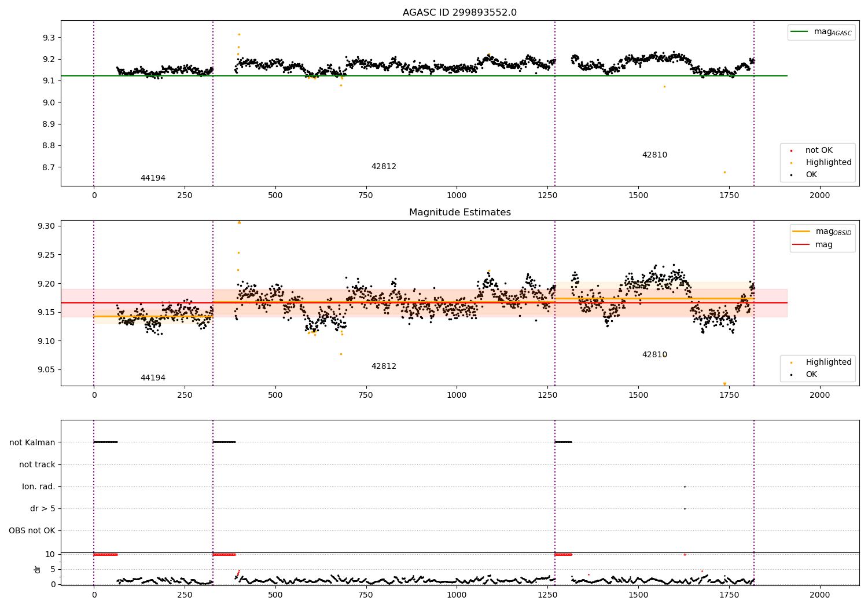The image size is (868, 608).
Task: Click the green line swatch in the mag AGASC legend
Action: 800,32
